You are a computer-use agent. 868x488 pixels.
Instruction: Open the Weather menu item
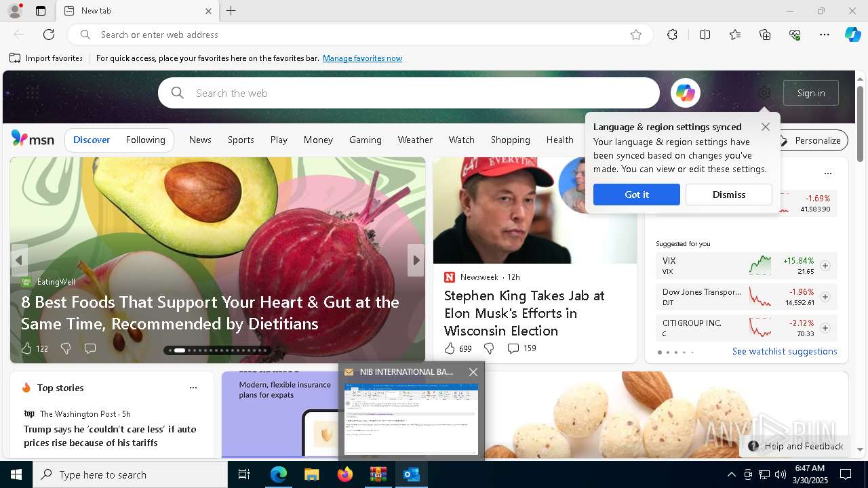point(415,140)
